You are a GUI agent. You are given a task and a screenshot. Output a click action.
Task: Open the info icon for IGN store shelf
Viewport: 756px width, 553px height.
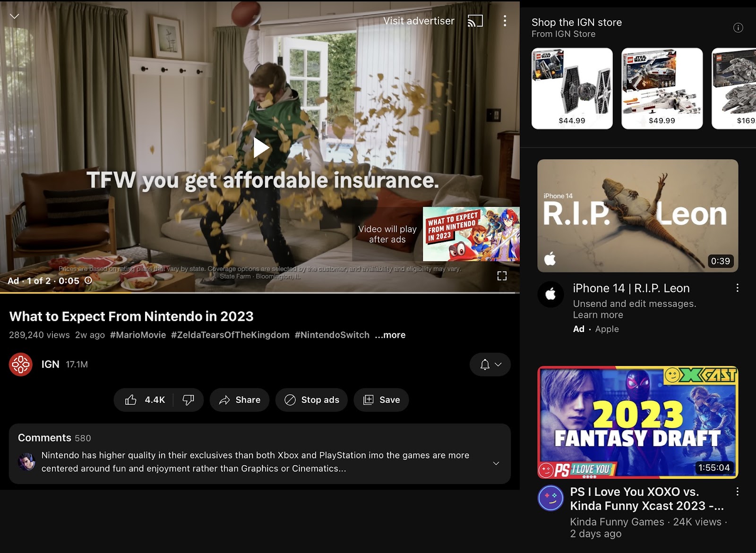738,28
